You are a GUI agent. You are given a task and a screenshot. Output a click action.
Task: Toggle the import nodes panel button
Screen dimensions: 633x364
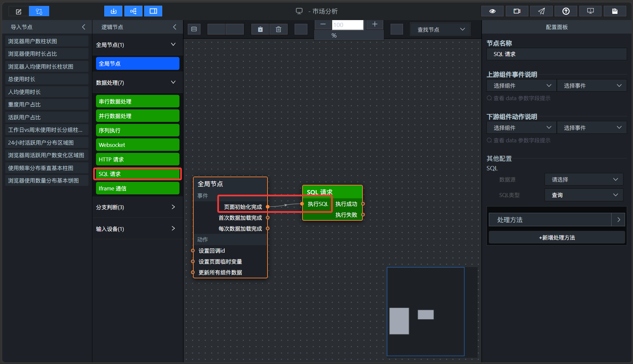[x=113, y=11]
